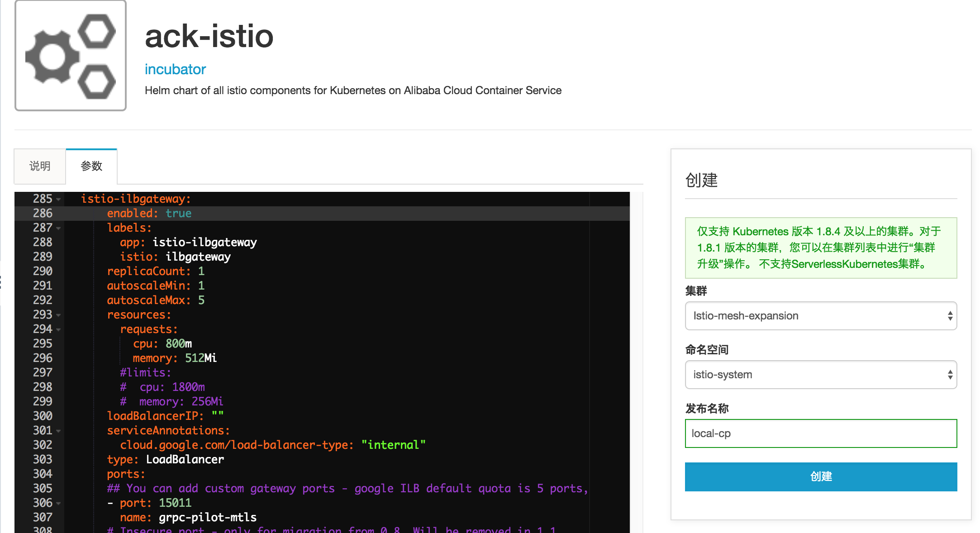Fold the requests section at line 294
The width and height of the screenshot is (980, 533).
[59, 329]
